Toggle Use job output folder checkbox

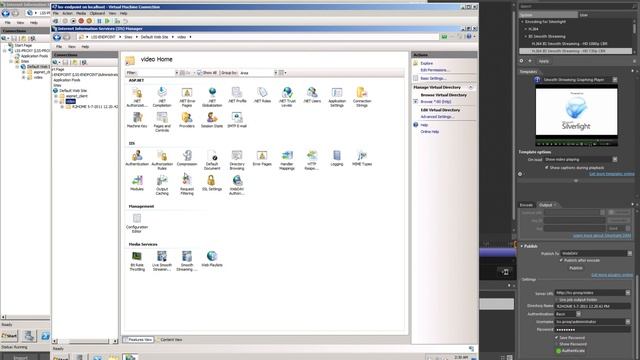pyautogui.click(x=557, y=300)
